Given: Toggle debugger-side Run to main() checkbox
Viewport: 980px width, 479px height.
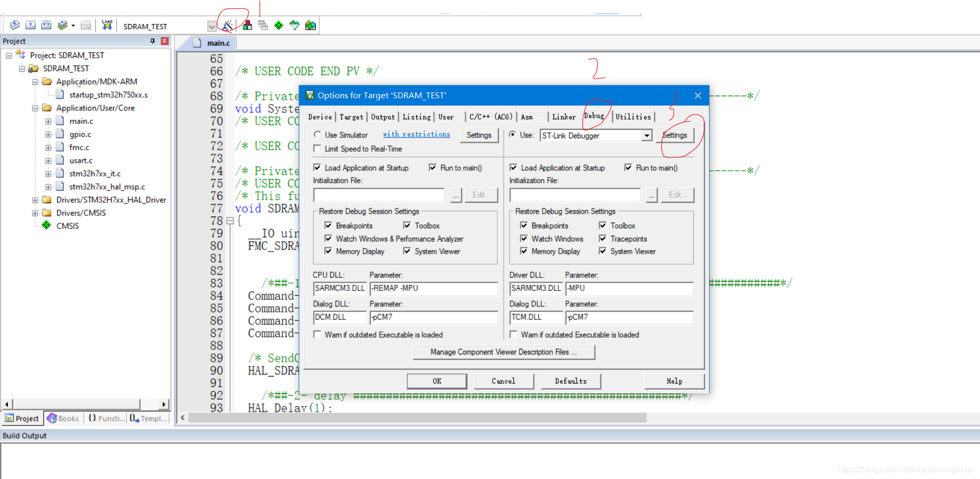Looking at the screenshot, I should 628,168.
